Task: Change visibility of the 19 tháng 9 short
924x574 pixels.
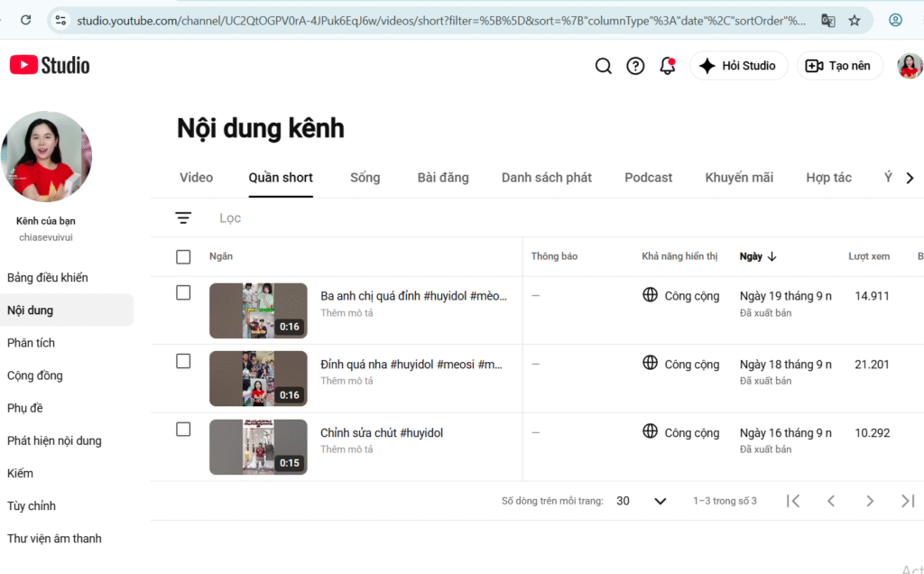Action: [681, 296]
